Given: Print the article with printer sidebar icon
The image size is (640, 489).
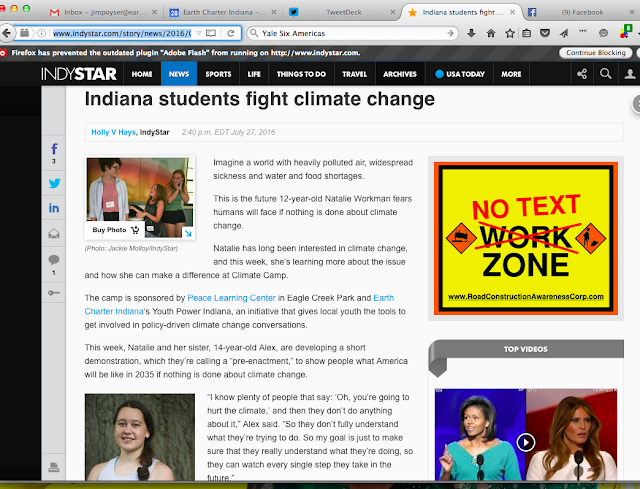Looking at the screenshot, I should pyautogui.click(x=54, y=467).
